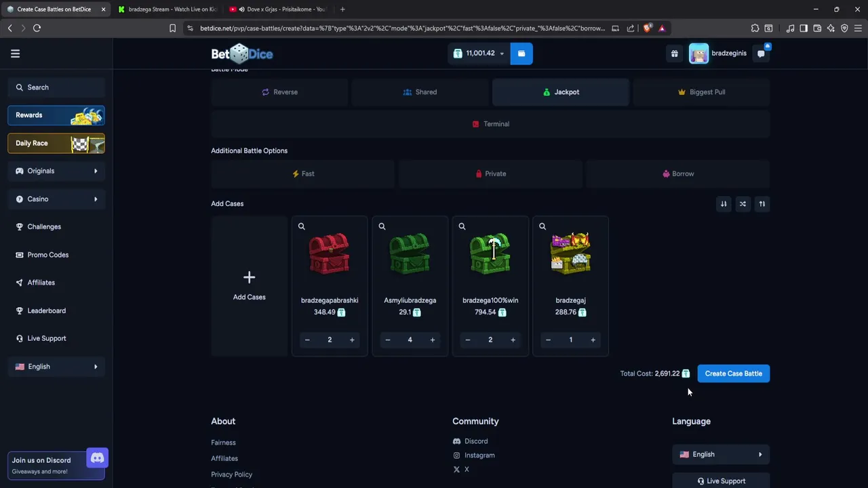This screenshot has width=868, height=488.
Task: Open the blue wallet deposit button
Action: [x=521, y=54]
